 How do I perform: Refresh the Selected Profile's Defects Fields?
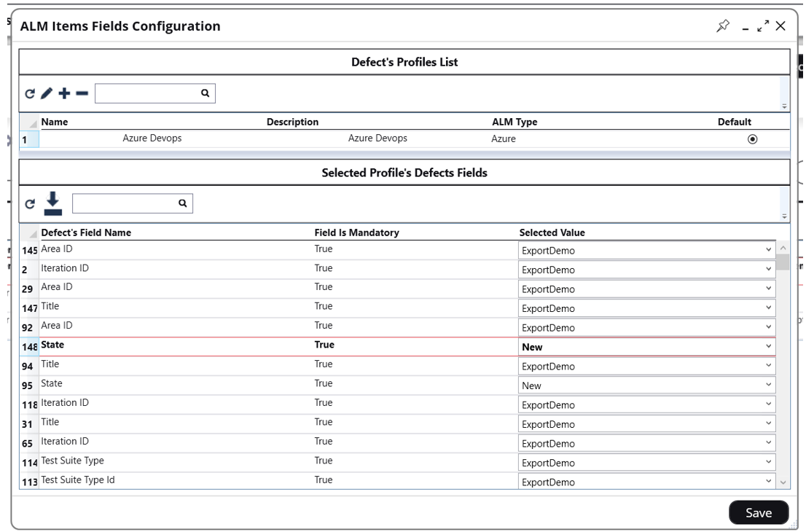(x=30, y=204)
